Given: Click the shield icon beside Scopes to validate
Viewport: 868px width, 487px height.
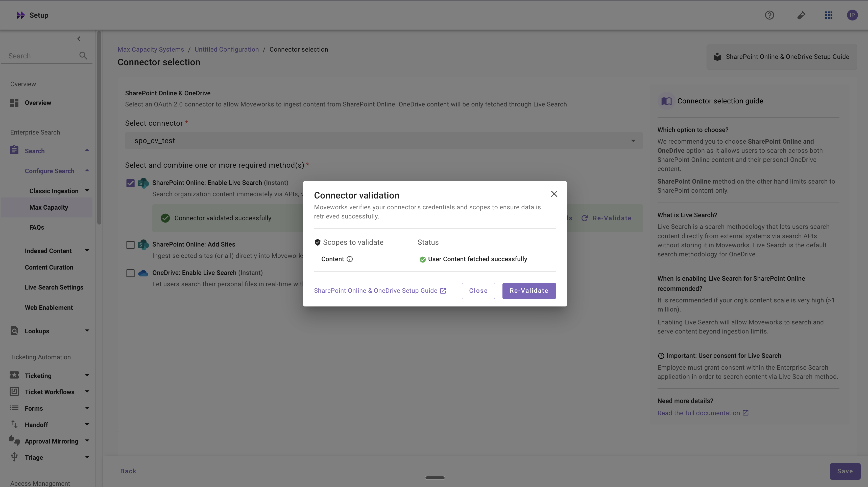Looking at the screenshot, I should (x=317, y=242).
